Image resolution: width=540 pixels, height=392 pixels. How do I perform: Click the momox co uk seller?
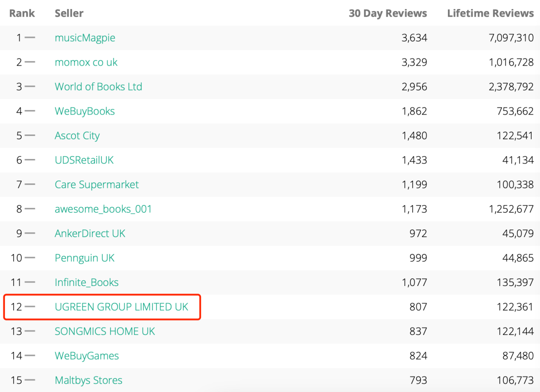(x=86, y=62)
